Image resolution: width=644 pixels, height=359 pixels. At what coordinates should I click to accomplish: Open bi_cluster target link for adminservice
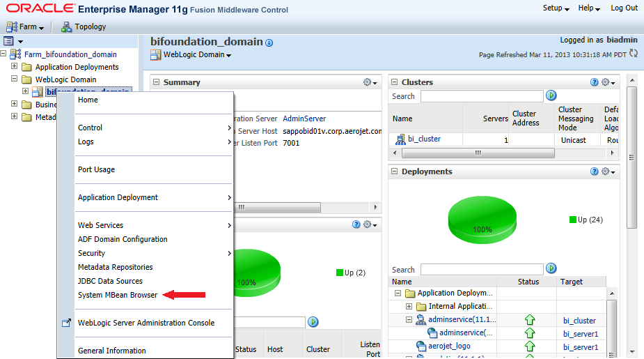579,321
